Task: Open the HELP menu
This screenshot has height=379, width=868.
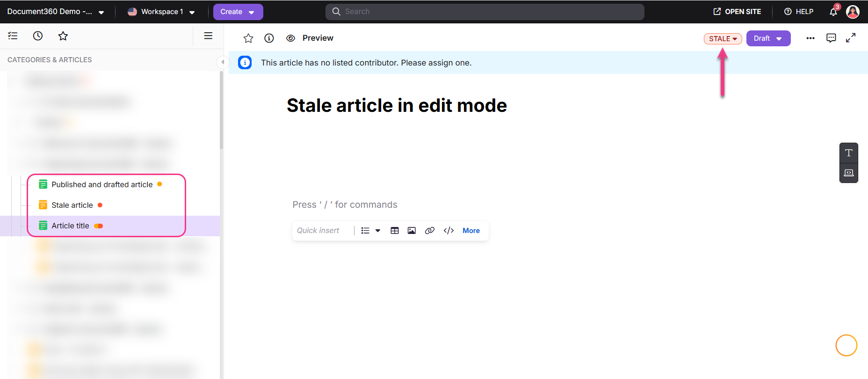Action: pos(799,12)
